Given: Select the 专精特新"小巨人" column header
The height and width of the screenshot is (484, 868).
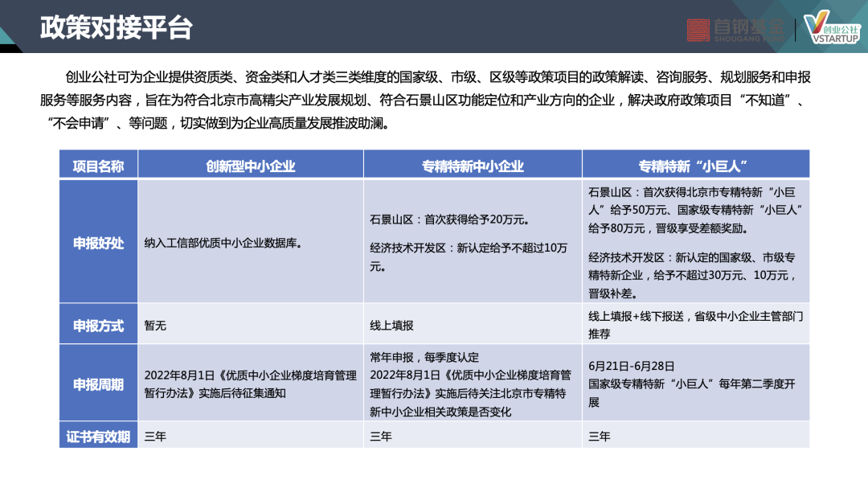Looking at the screenshot, I should pos(694,166).
